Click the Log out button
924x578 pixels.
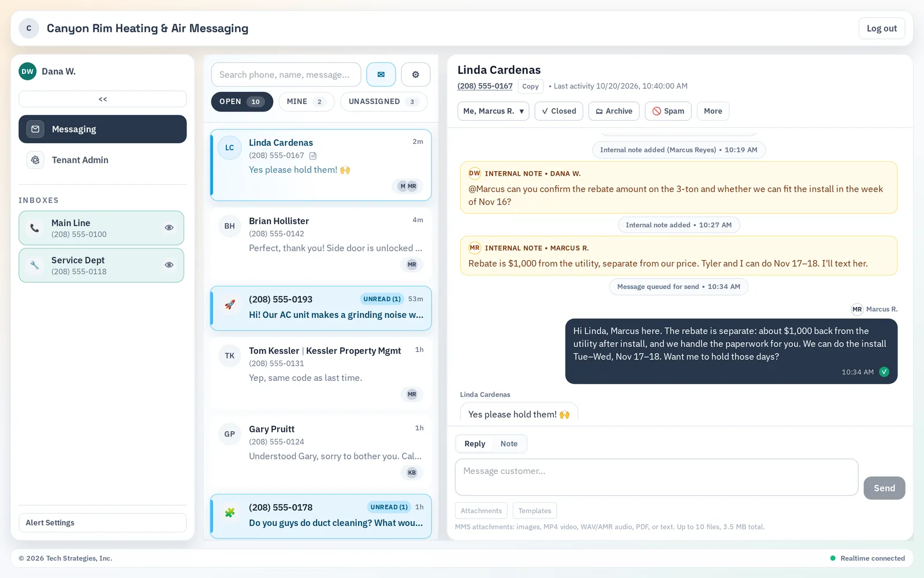tap(882, 28)
